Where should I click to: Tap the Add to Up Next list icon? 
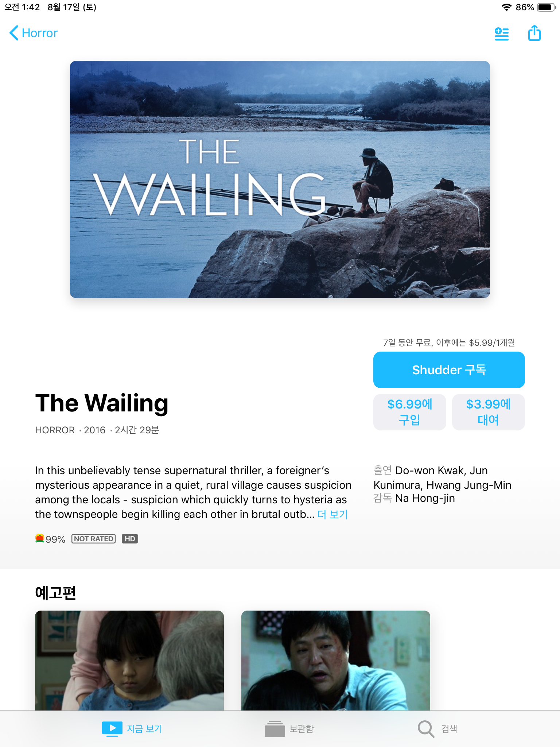coord(502,34)
